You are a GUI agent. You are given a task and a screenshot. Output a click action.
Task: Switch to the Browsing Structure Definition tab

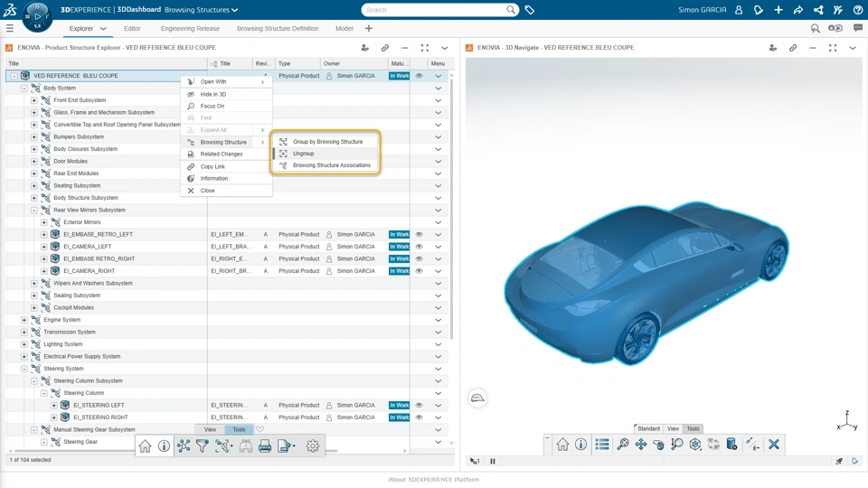[278, 28]
